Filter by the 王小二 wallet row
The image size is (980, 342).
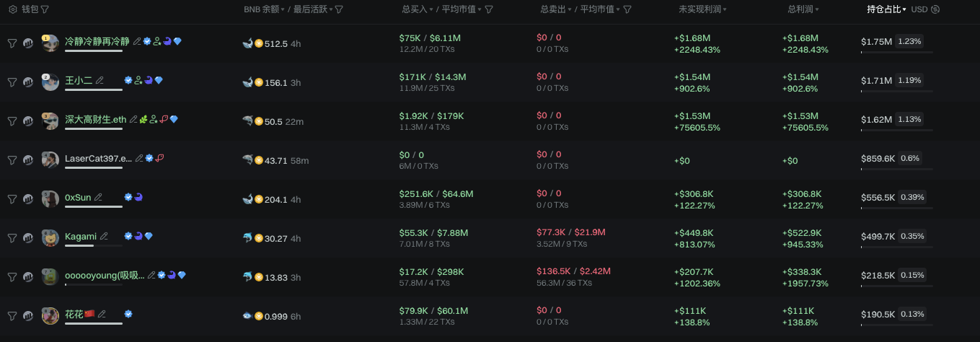coord(12,82)
